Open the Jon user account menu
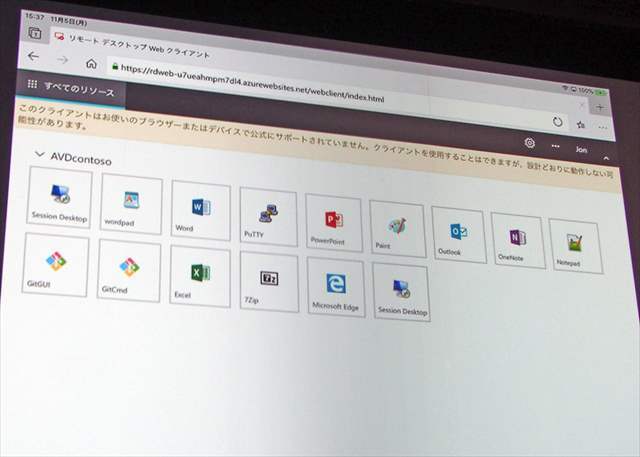 point(581,149)
